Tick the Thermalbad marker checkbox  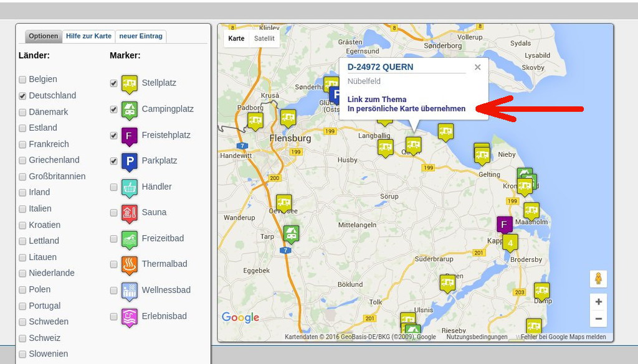pos(113,264)
